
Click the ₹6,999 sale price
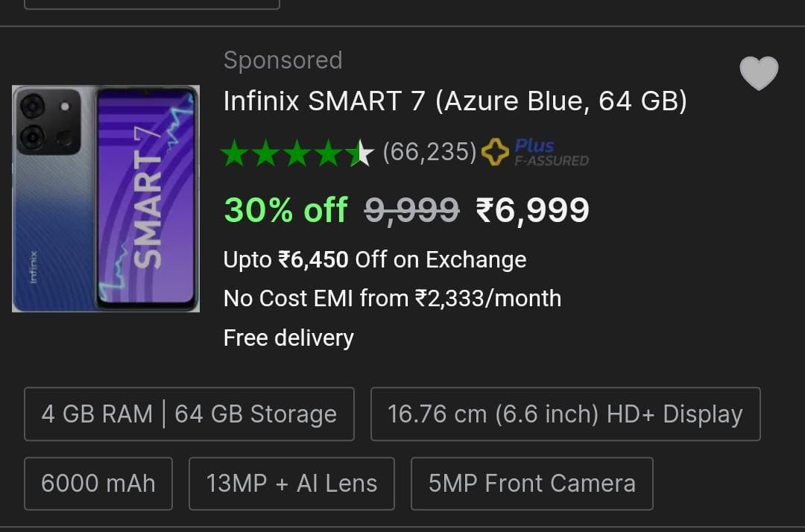coord(532,210)
